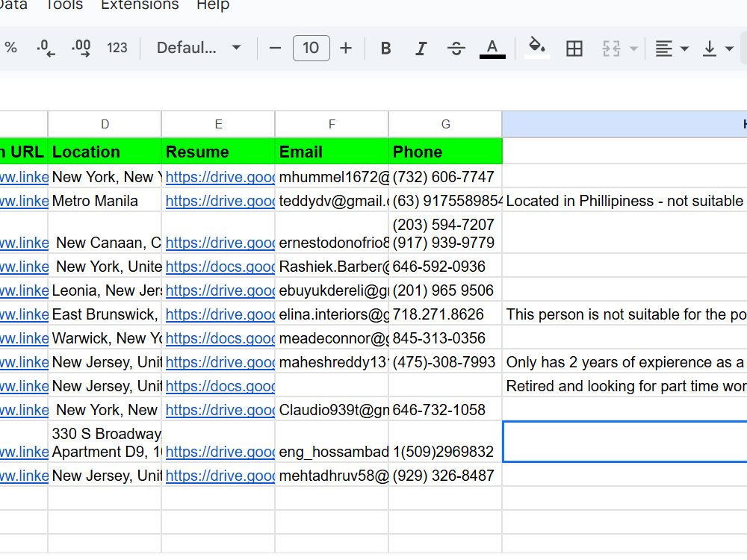Image resolution: width=747 pixels, height=560 pixels.
Task: Select note 'This person is not suitable'
Action: [624, 314]
